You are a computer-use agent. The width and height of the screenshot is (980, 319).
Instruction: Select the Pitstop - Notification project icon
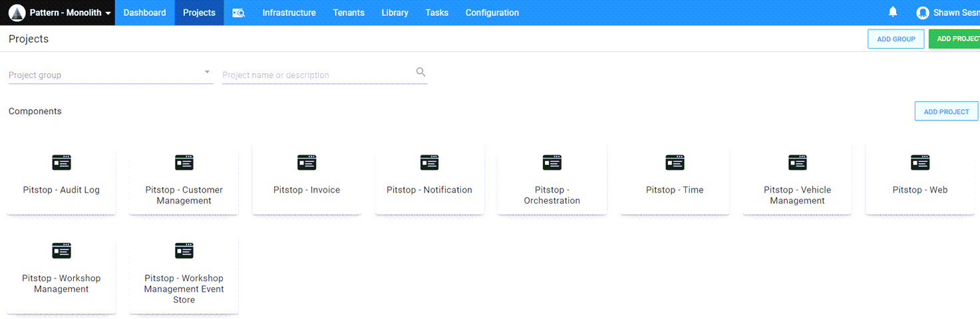coord(429,162)
